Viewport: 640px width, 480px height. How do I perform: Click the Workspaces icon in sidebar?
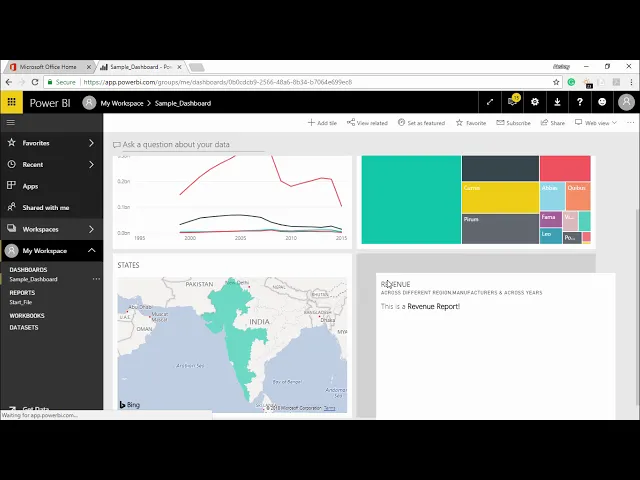(x=11, y=229)
